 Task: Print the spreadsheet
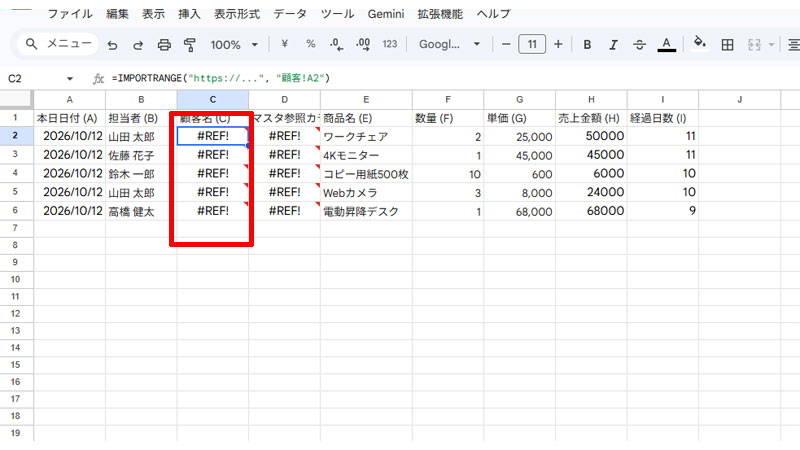164,45
